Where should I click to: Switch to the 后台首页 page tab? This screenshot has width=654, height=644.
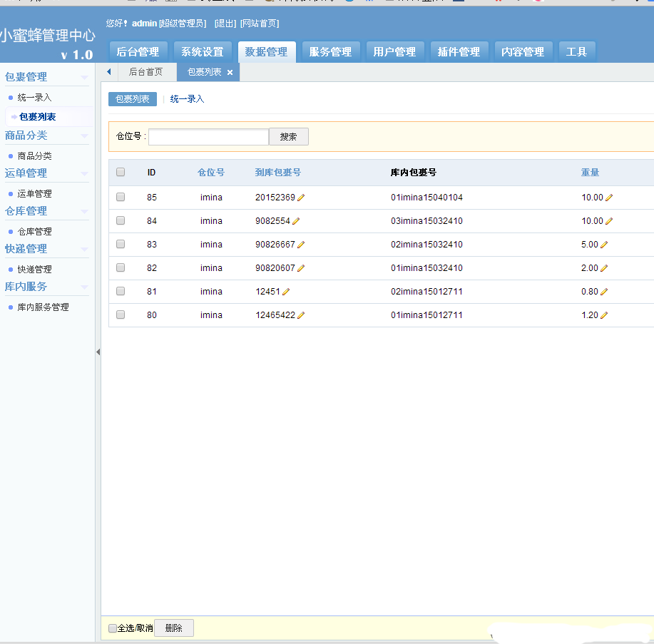(x=146, y=72)
